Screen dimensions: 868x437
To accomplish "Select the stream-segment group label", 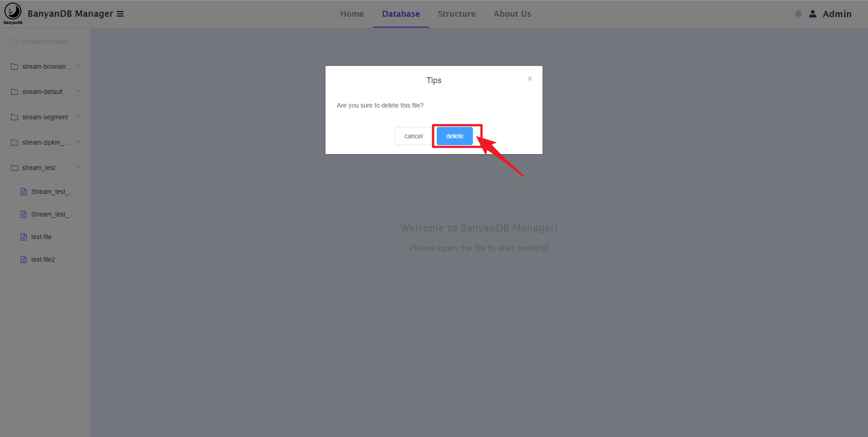I will coord(45,117).
